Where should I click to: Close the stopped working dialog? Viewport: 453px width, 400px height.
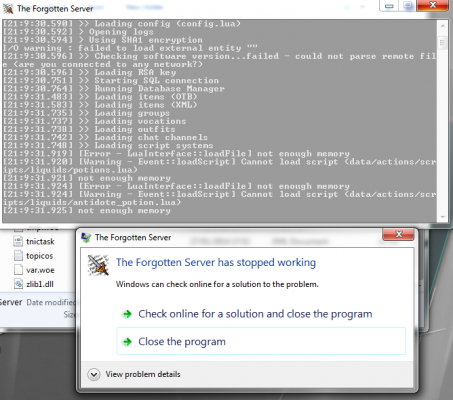point(398,234)
